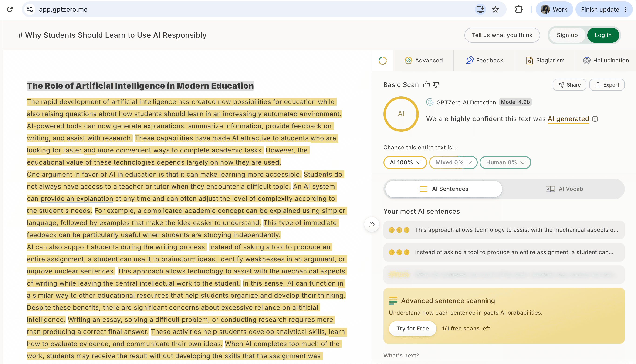Click Tell us what you think

(x=502, y=35)
